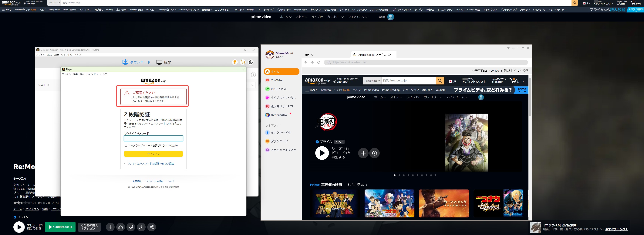Click その他の購入オプション button
The height and width of the screenshot is (235, 644).
pos(89,227)
